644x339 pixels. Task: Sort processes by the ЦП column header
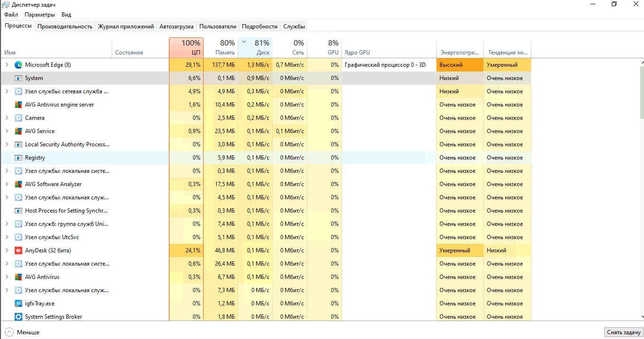[x=186, y=48]
